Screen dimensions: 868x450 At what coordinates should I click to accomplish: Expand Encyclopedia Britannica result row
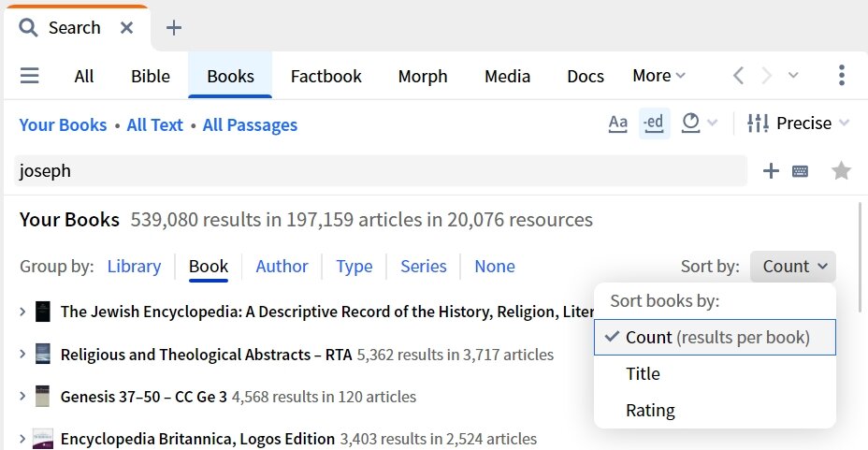(x=22, y=439)
